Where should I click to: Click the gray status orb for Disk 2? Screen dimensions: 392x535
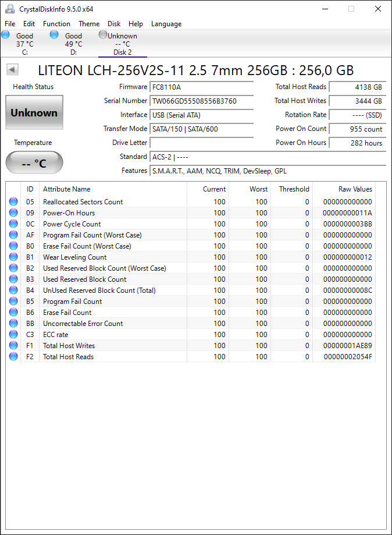click(103, 34)
